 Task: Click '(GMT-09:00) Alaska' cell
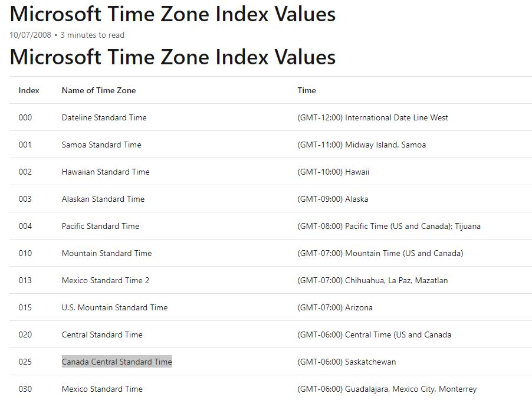333,199
